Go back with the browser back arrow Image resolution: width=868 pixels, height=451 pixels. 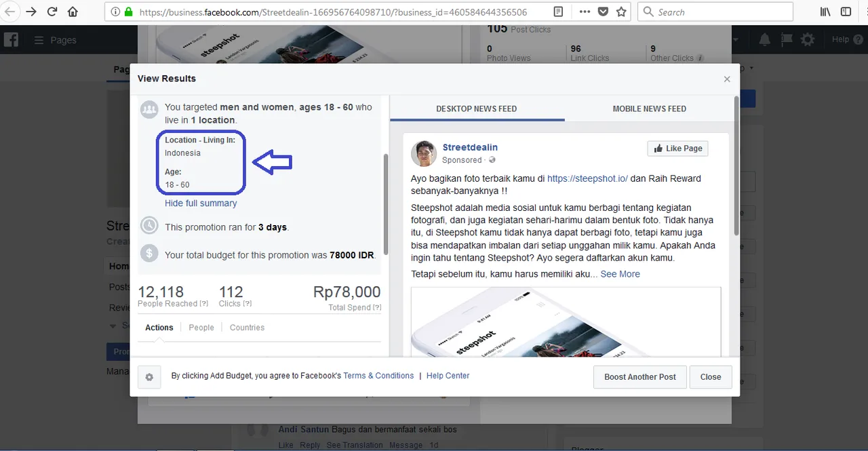click(9, 12)
